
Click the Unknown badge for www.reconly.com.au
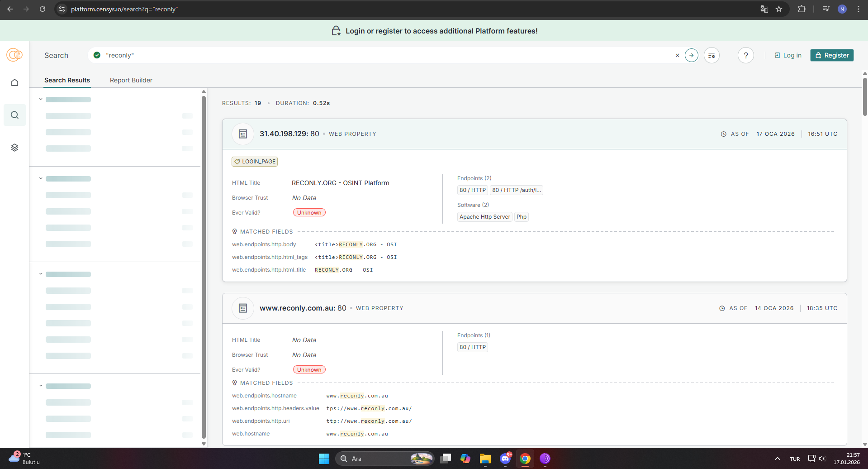(x=309, y=370)
